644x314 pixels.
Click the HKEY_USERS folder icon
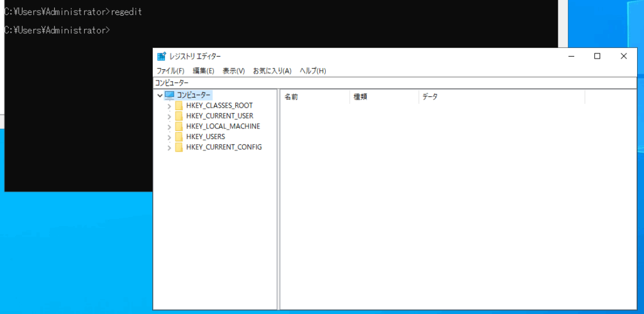179,137
